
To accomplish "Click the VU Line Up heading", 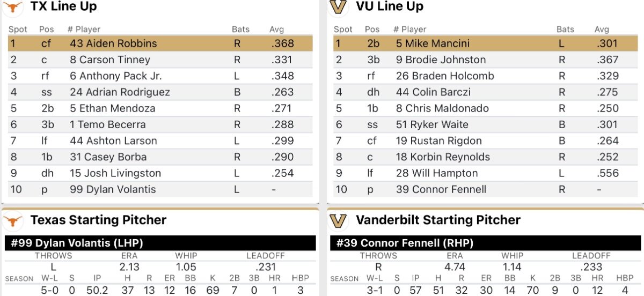I will pyautogui.click(x=390, y=7).
